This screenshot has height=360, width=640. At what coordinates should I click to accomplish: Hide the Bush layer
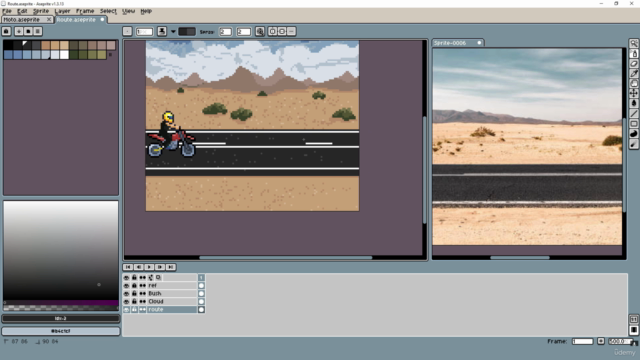(x=127, y=293)
